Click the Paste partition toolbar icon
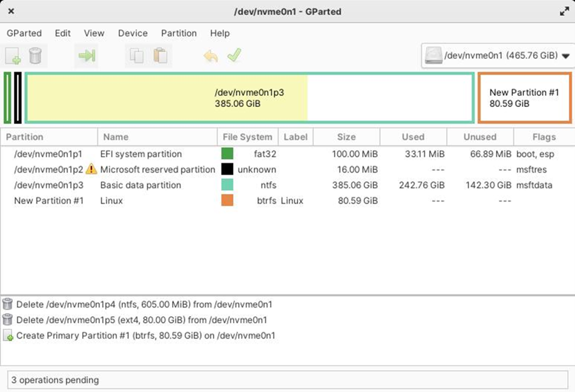The image size is (575, 392). click(x=160, y=56)
